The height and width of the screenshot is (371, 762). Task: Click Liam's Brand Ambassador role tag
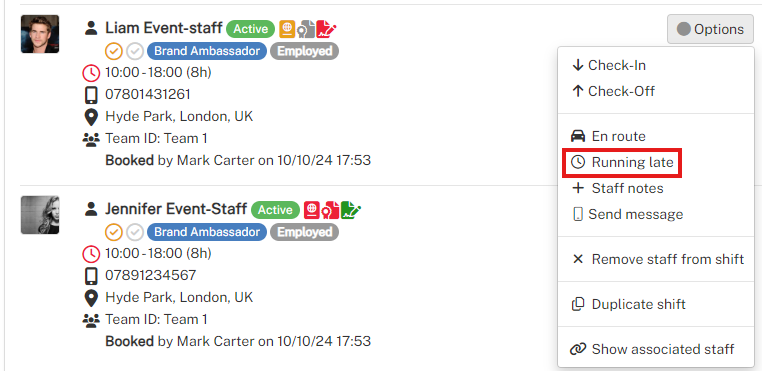[x=207, y=51]
